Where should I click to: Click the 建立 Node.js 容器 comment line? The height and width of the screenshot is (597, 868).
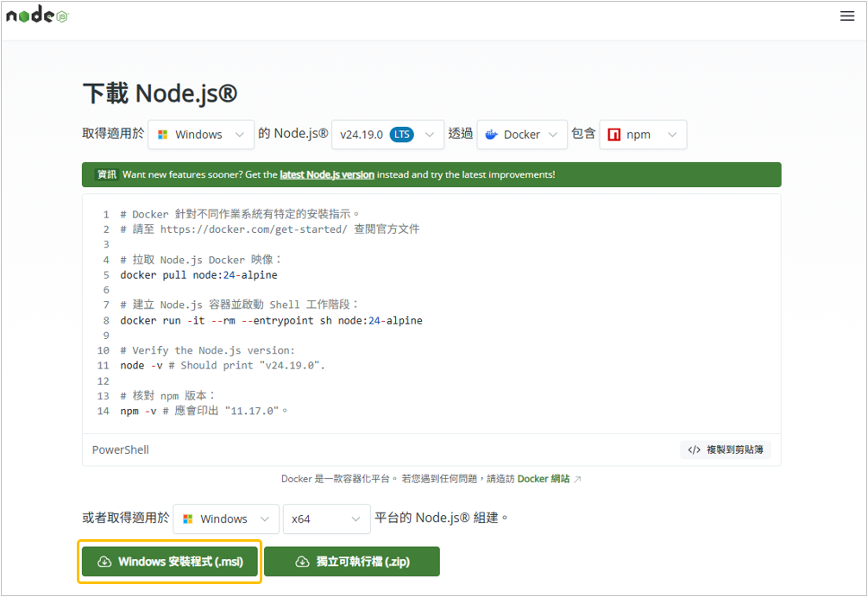click(240, 305)
